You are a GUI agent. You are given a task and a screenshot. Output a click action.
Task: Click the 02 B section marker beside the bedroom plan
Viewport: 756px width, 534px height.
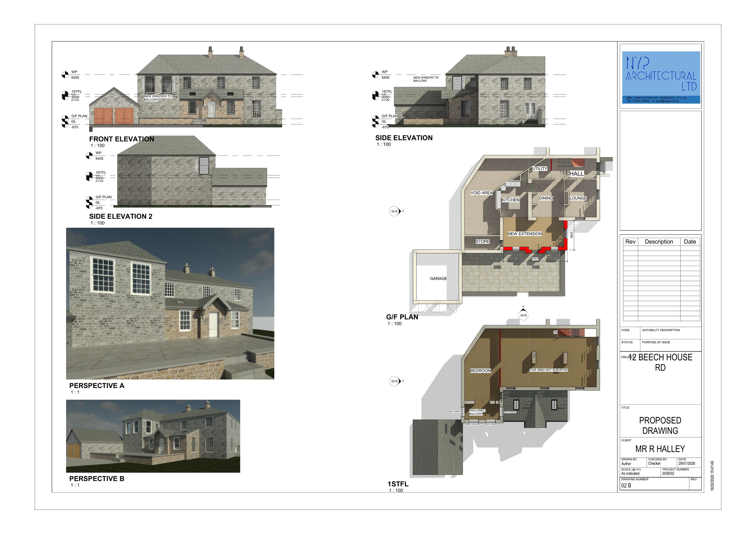click(x=394, y=381)
